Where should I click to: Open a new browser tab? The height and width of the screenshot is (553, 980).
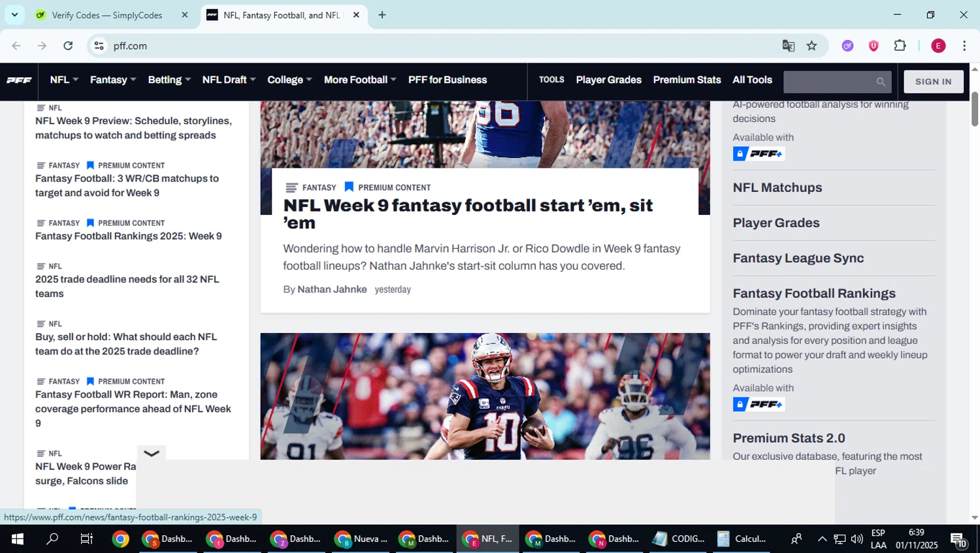pyautogui.click(x=382, y=15)
